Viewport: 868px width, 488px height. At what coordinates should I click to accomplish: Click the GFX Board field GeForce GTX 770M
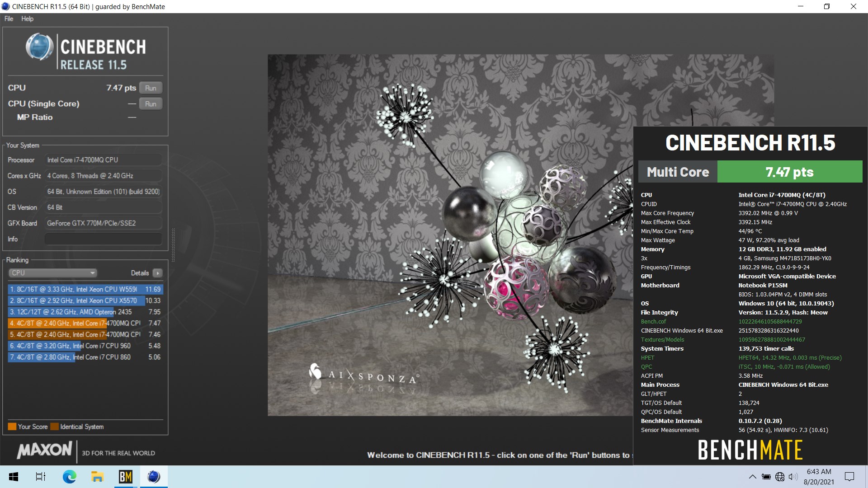point(103,223)
